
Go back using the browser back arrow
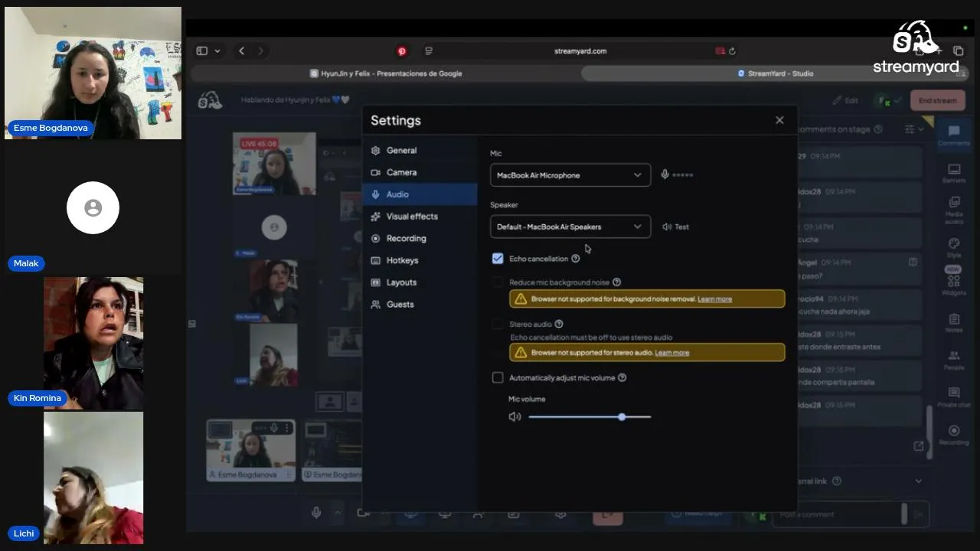click(241, 51)
